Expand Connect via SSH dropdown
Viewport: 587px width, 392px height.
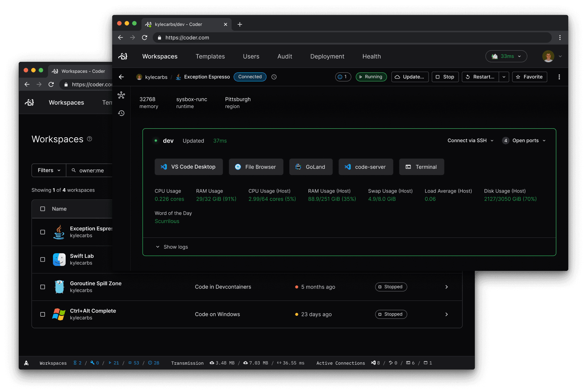click(x=471, y=141)
